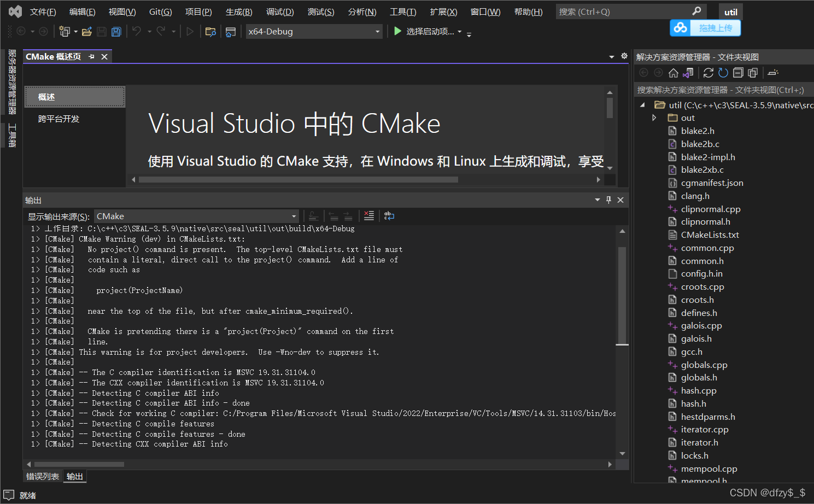Viewport: 814px width, 504px height.
Task: Click the CMake overview horizontal scrollbar
Action: coord(298,179)
